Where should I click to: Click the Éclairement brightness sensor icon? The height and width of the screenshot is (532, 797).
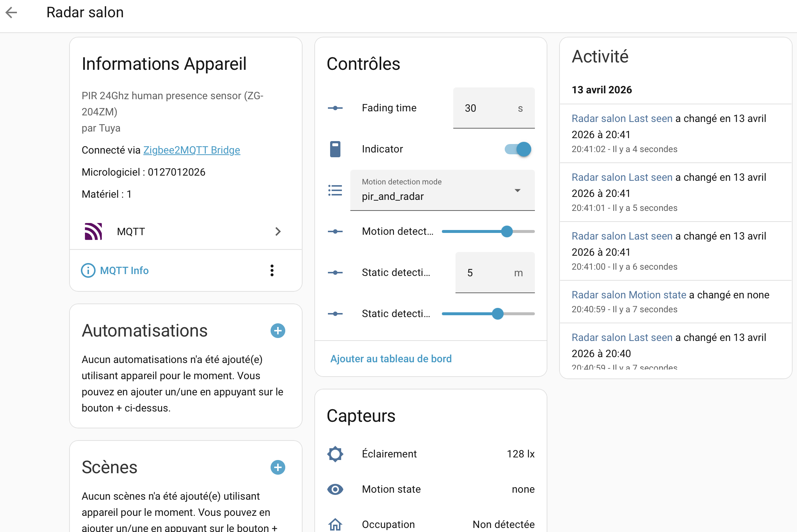tap(335, 454)
